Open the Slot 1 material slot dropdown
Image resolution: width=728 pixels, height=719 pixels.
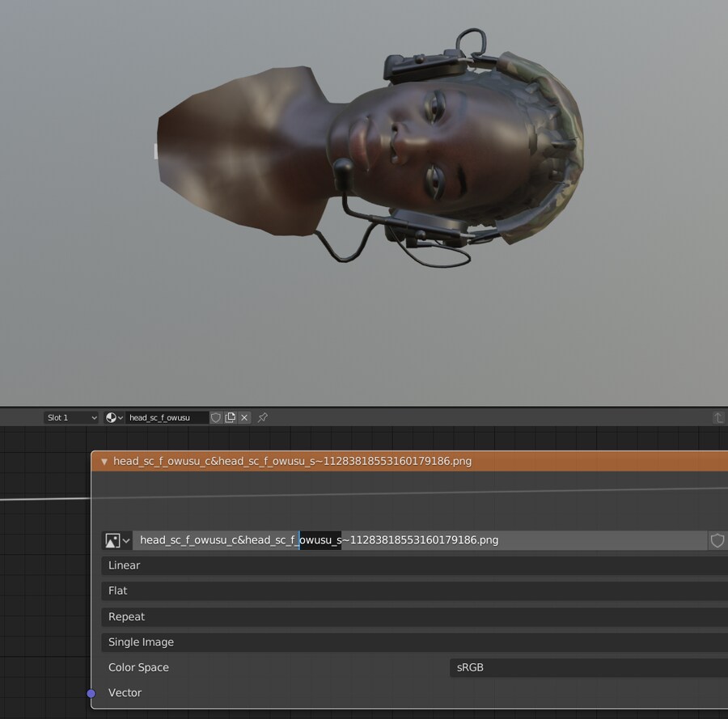[71, 417]
